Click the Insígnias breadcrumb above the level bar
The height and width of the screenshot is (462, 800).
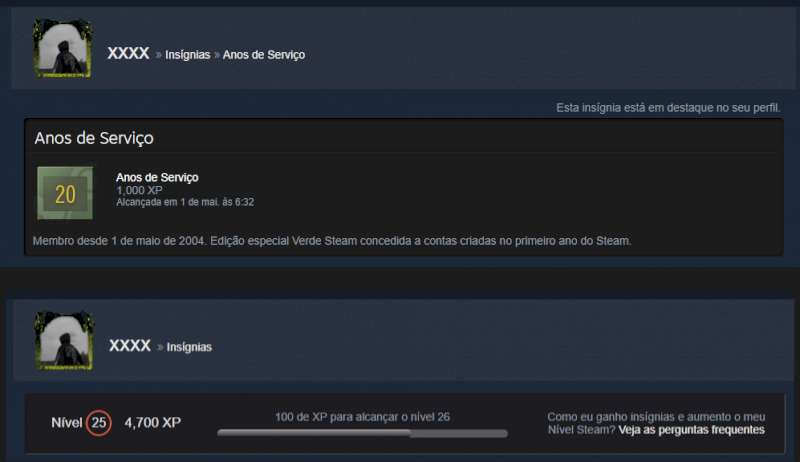[189, 347]
